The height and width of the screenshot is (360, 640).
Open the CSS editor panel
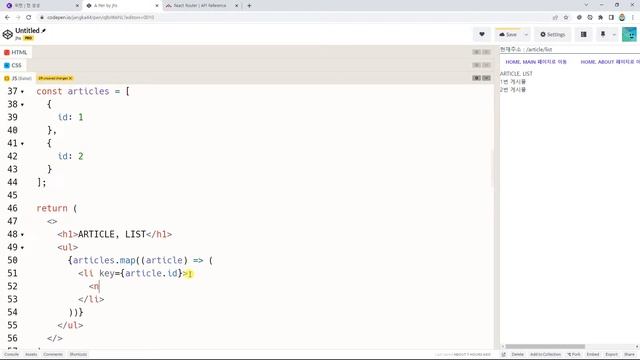[x=13, y=65]
